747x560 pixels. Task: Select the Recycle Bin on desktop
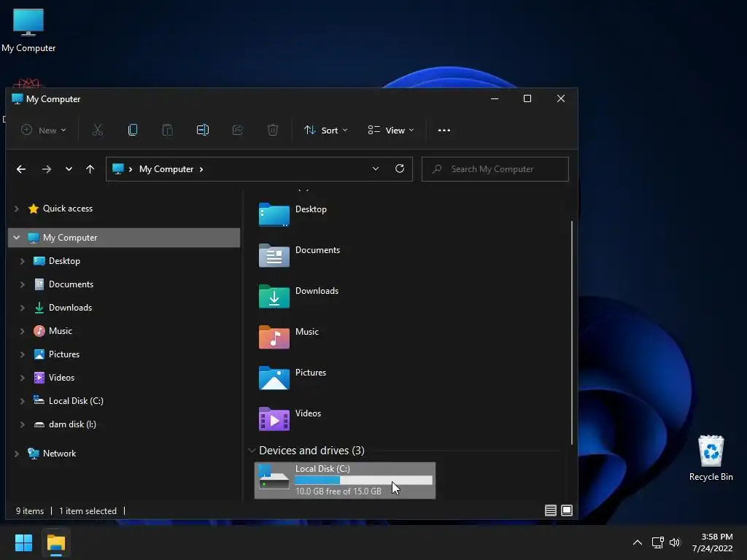tap(711, 458)
